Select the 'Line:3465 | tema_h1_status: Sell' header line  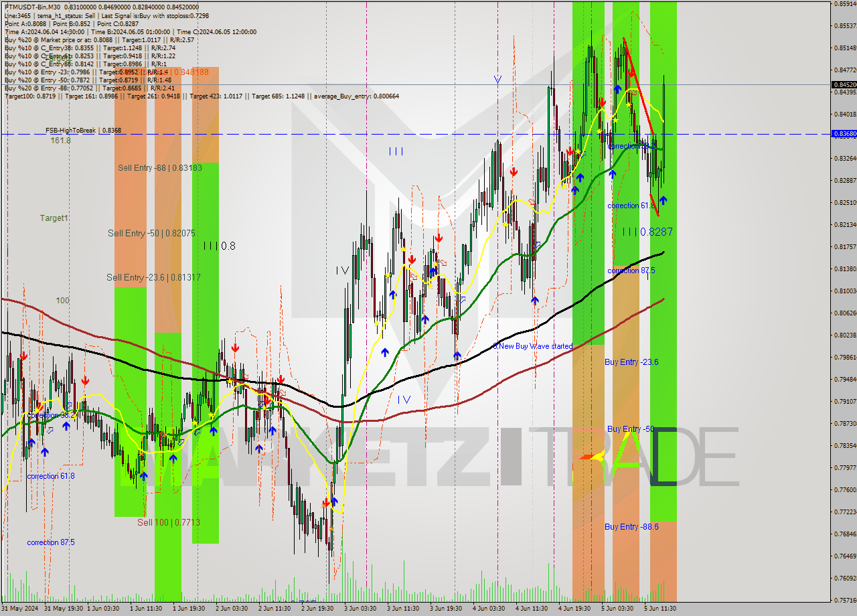(x=106, y=15)
